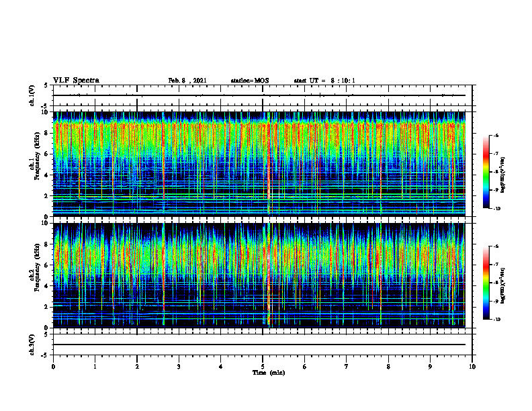
Task: Click the ch.2 colorbar log(PSD) label
Action: (503, 285)
